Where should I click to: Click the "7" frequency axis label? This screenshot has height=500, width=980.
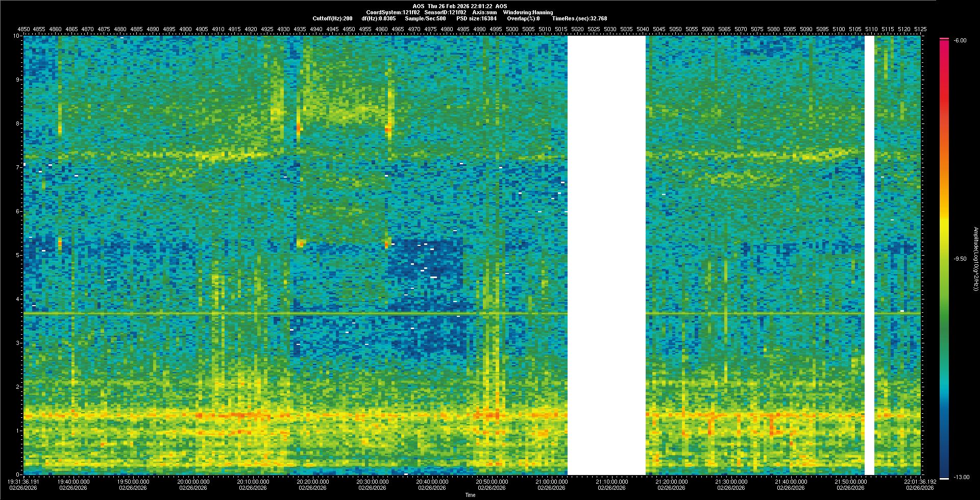point(18,167)
